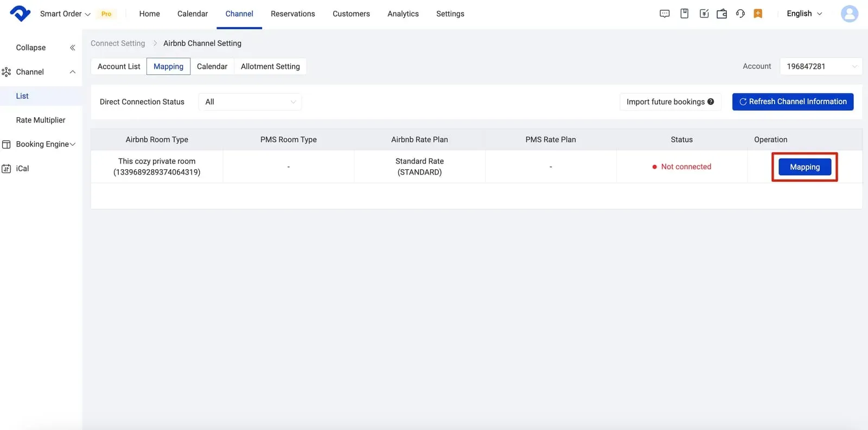
Task: Switch to Account List tab
Action: tap(119, 66)
